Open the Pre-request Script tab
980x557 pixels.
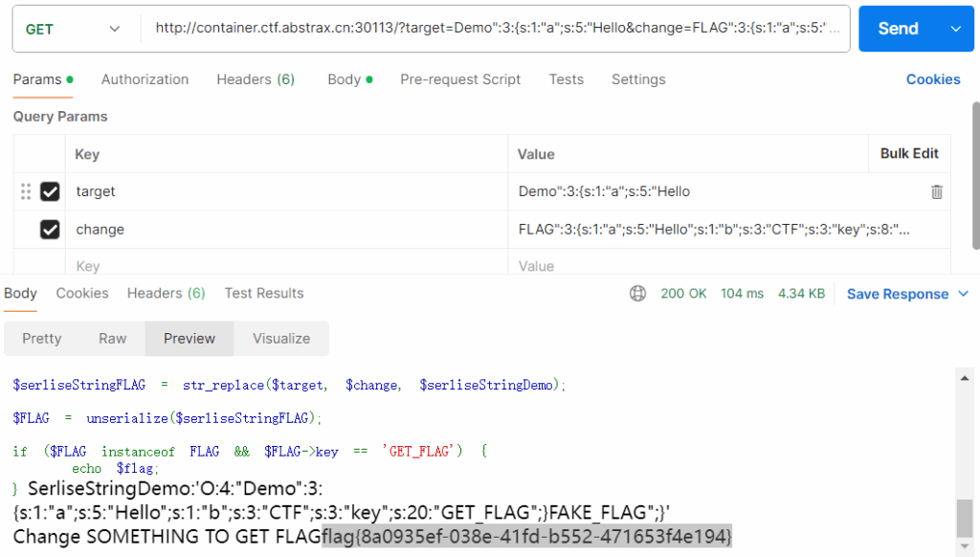pos(460,79)
